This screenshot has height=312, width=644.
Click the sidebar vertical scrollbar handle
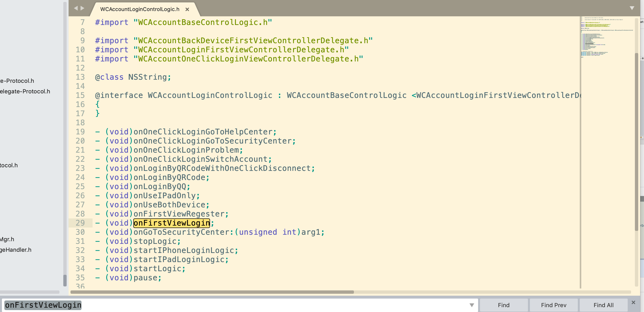(65, 280)
